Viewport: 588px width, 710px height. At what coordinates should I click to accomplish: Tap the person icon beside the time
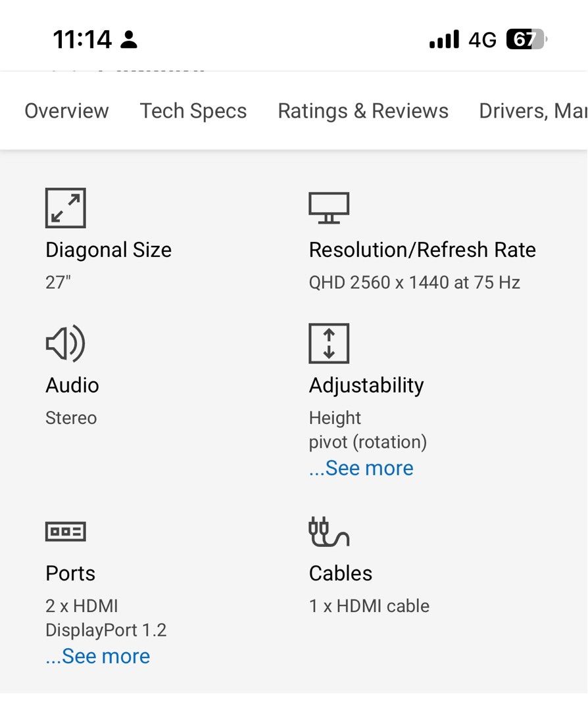pyautogui.click(x=130, y=40)
